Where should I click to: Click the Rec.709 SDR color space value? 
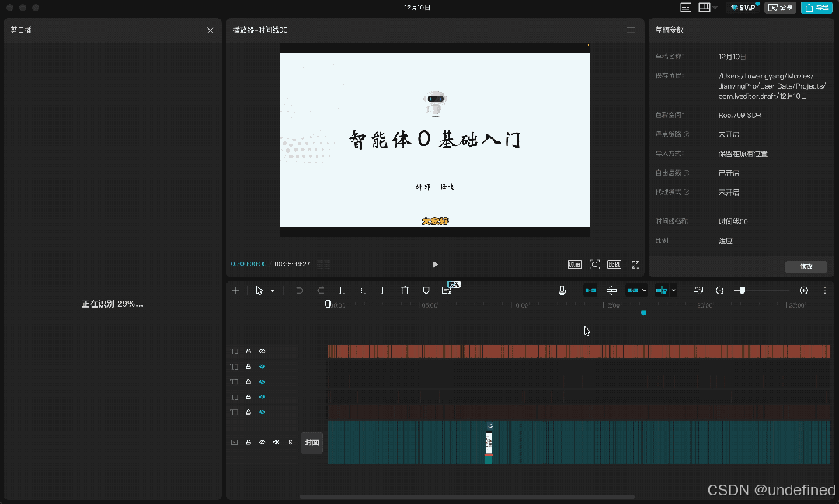740,115
